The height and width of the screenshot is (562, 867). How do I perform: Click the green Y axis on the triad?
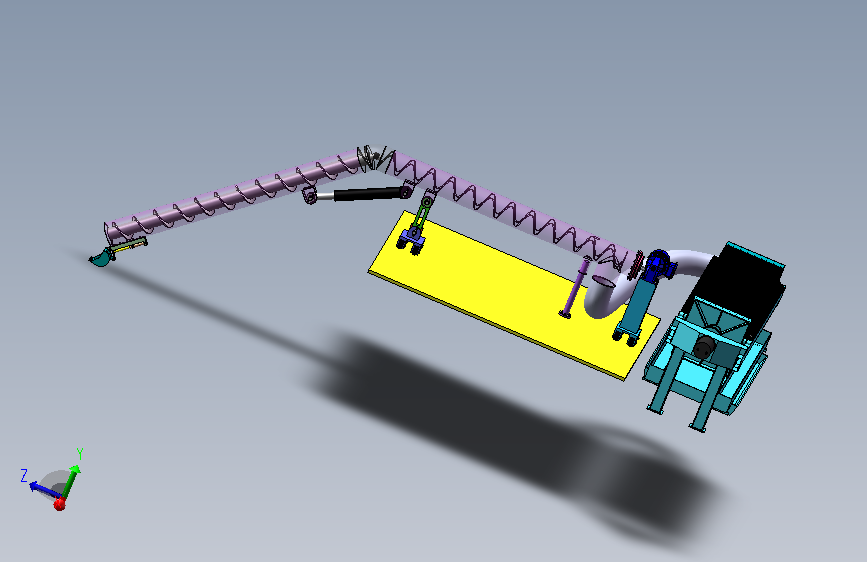[71, 481]
